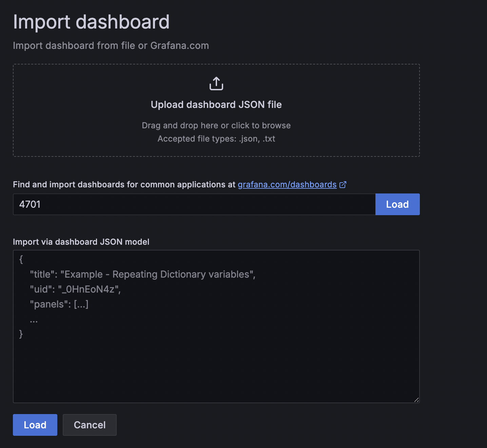The width and height of the screenshot is (487, 448).
Task: Click the "title" placeholder line in JSON editor
Action: (x=142, y=274)
